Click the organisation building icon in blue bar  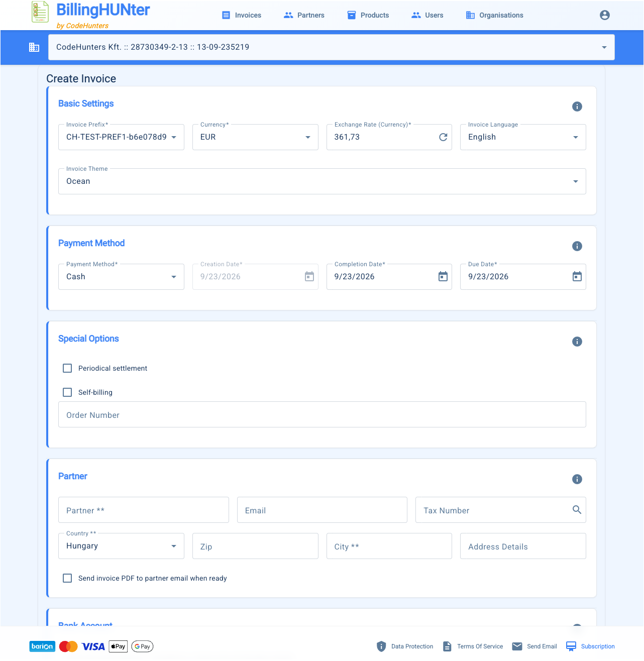pyautogui.click(x=34, y=47)
